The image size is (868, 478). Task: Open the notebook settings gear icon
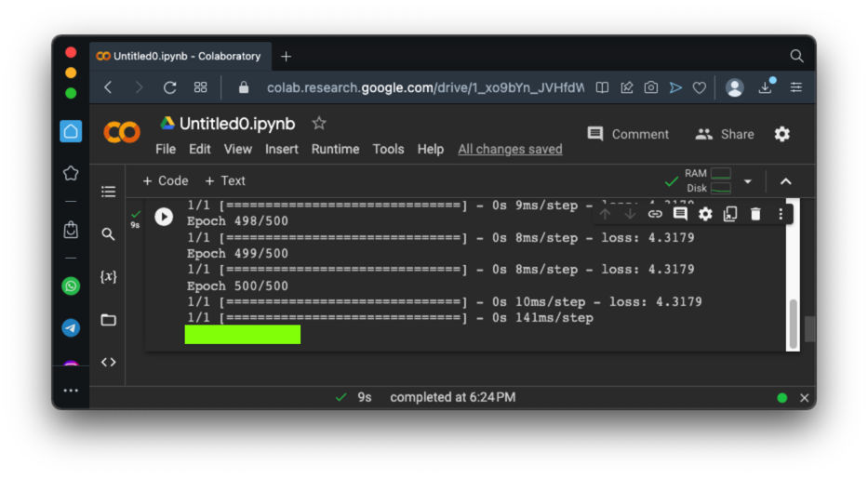point(782,134)
